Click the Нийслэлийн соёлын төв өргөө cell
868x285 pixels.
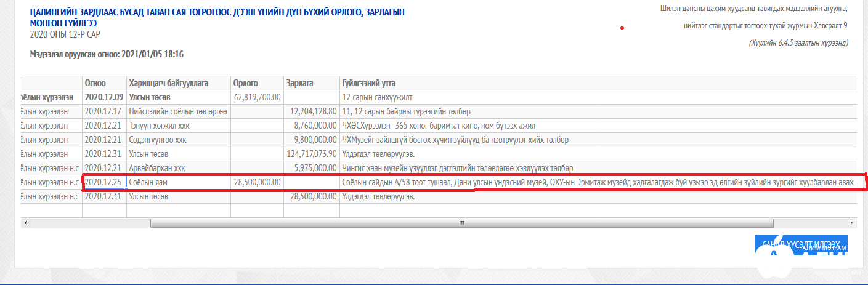coord(178,111)
